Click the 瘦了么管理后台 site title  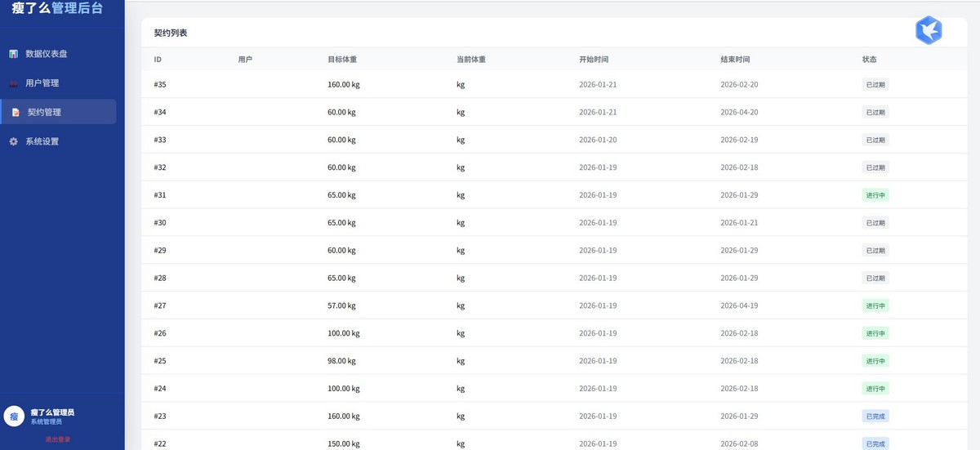(x=57, y=8)
